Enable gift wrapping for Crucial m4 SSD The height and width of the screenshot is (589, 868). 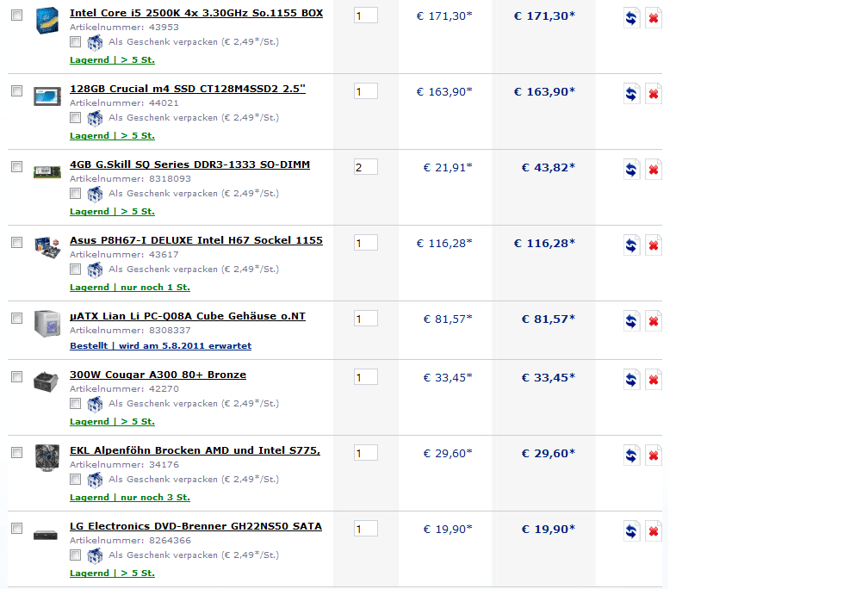point(76,118)
